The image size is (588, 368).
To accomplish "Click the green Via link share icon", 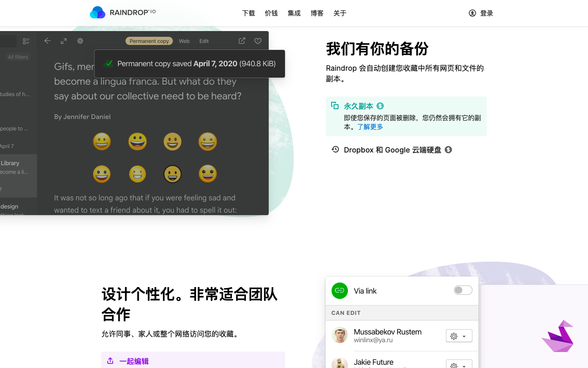I will [x=339, y=291].
